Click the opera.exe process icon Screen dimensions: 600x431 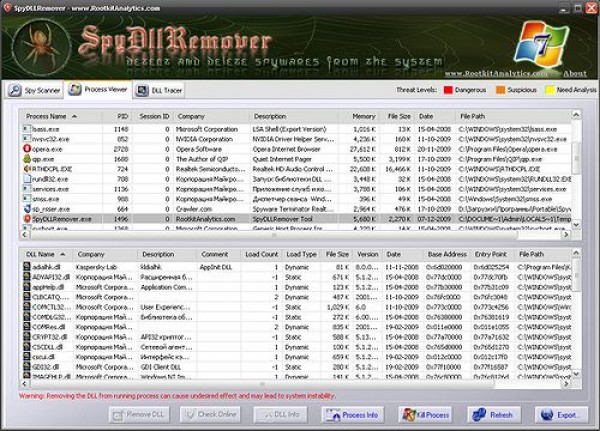27,149
